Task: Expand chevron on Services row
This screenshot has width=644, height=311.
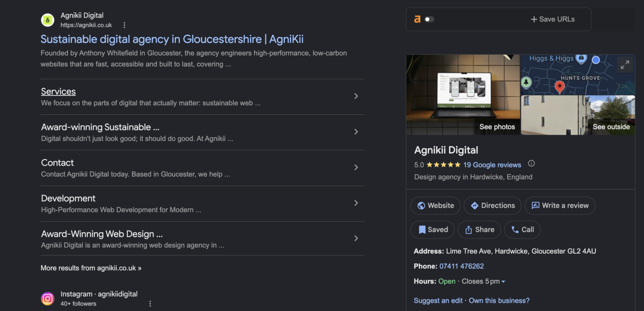Action: pos(356,96)
